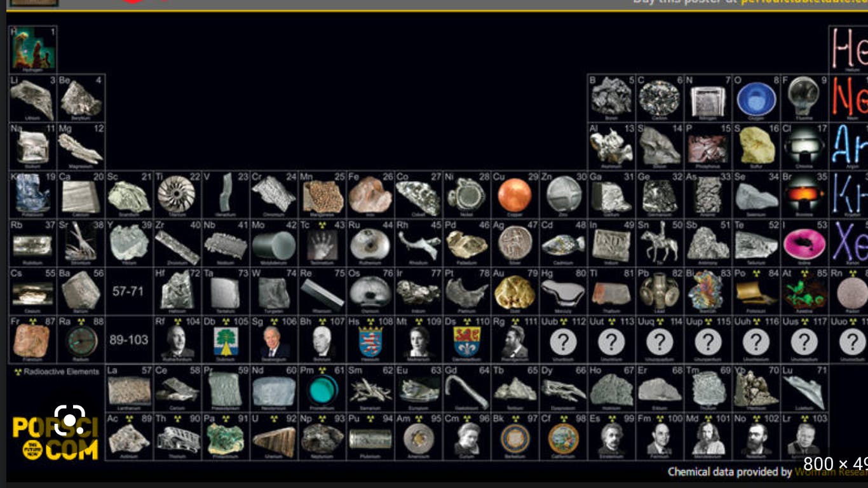Select the hydrogen nebula tile (H 1)

tap(32, 50)
